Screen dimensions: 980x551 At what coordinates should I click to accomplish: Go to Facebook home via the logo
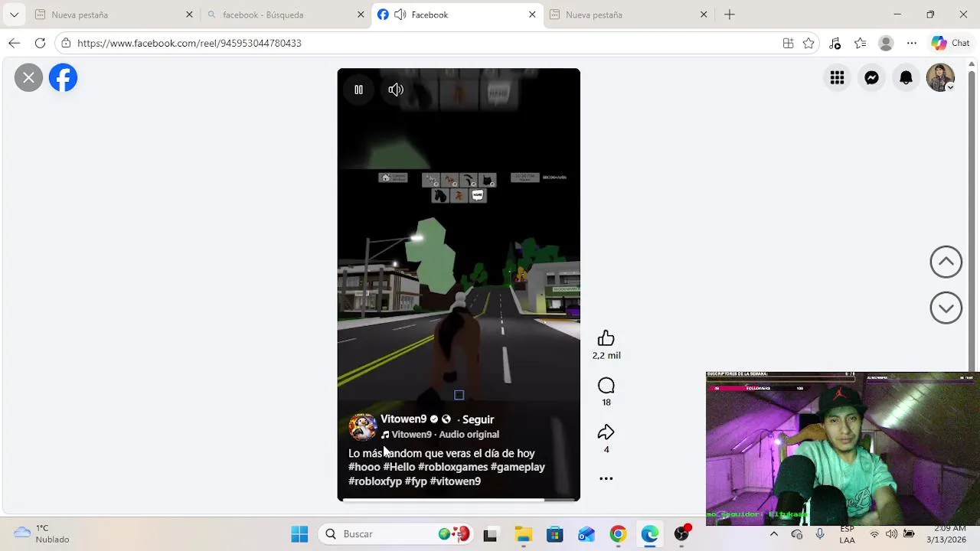(64, 77)
